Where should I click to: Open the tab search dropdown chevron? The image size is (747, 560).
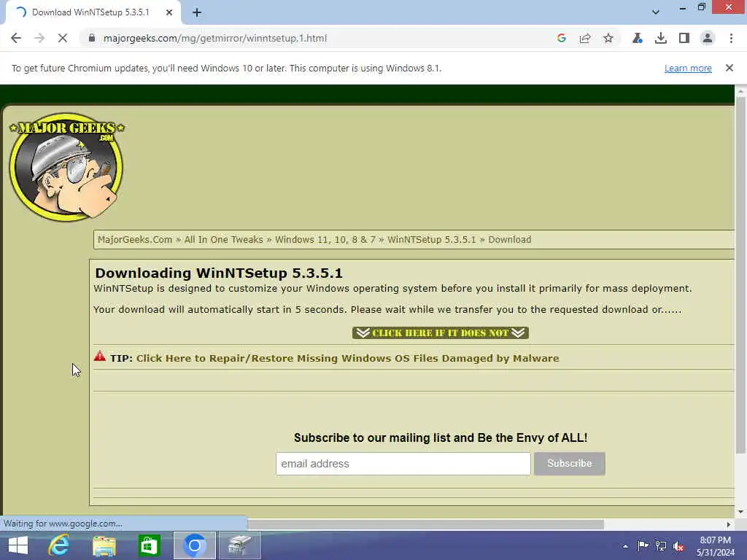(x=656, y=12)
